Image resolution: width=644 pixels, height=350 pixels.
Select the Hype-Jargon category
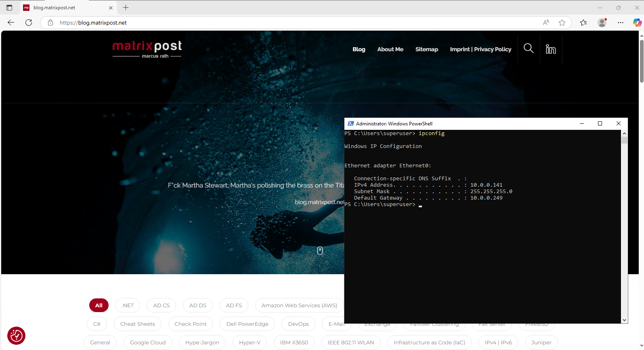point(202,342)
